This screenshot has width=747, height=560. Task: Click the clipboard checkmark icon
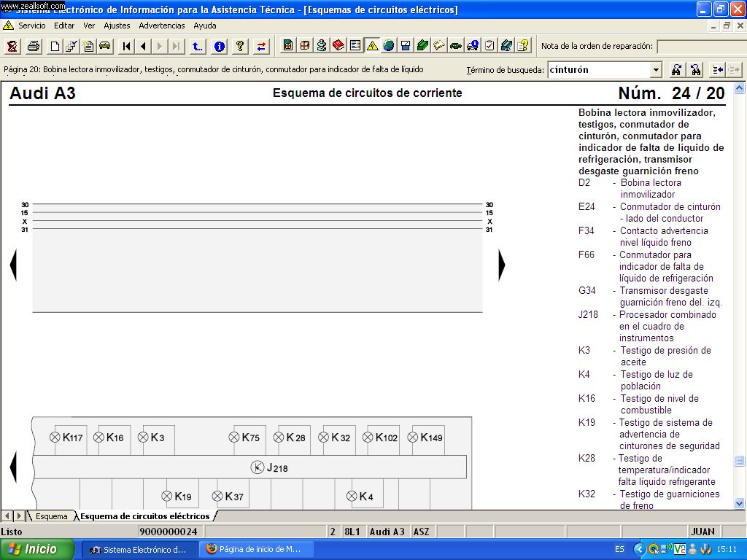pyautogui.click(x=489, y=46)
